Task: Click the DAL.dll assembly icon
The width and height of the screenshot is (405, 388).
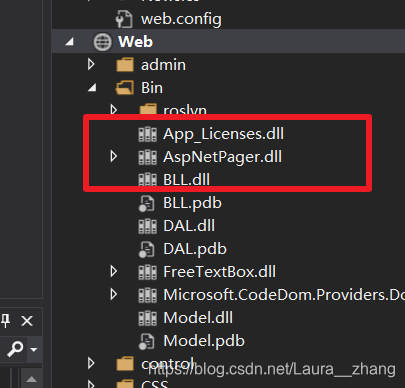Action: [147, 226]
